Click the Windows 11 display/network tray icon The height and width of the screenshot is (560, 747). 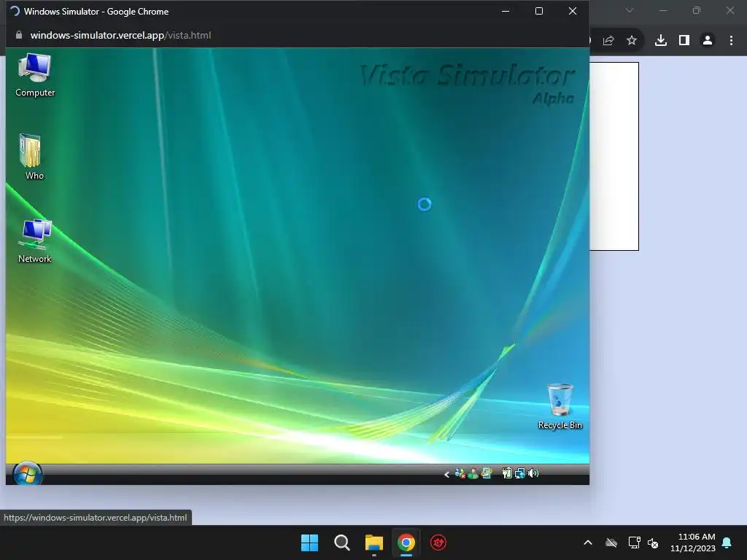coord(634,542)
